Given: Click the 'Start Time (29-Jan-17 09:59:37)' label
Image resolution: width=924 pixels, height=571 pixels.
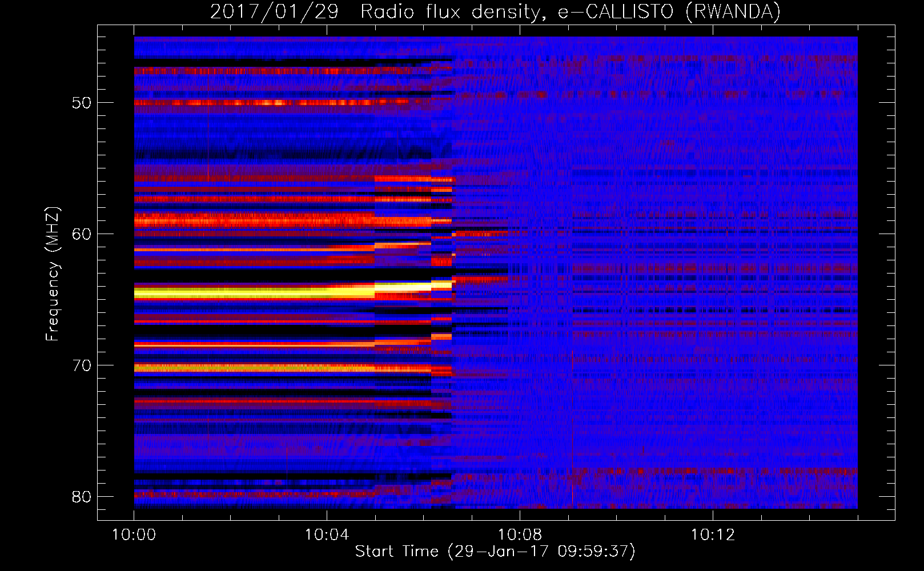Looking at the screenshot, I should point(495,552).
